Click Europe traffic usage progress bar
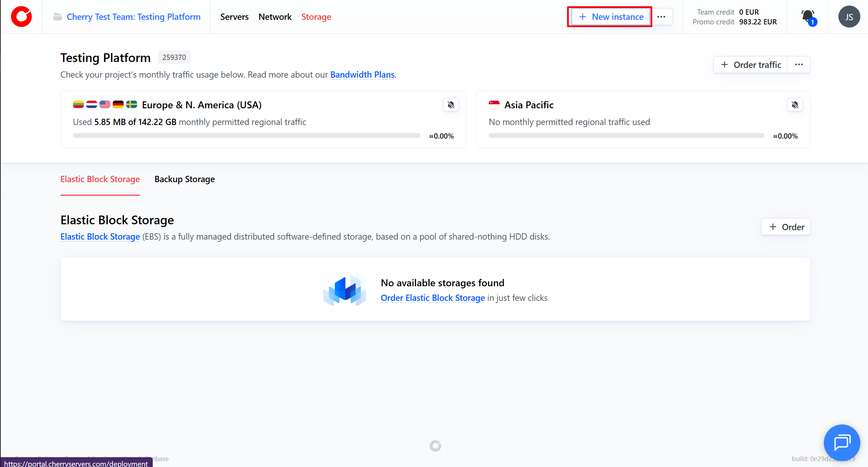This screenshot has width=868, height=467. click(x=246, y=135)
